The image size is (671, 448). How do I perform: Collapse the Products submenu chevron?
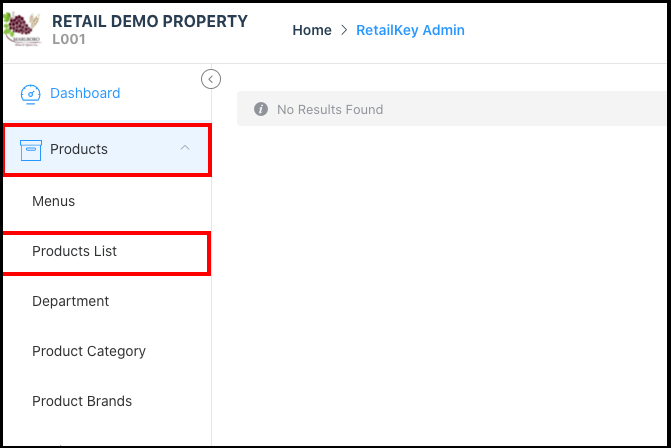[184, 149]
